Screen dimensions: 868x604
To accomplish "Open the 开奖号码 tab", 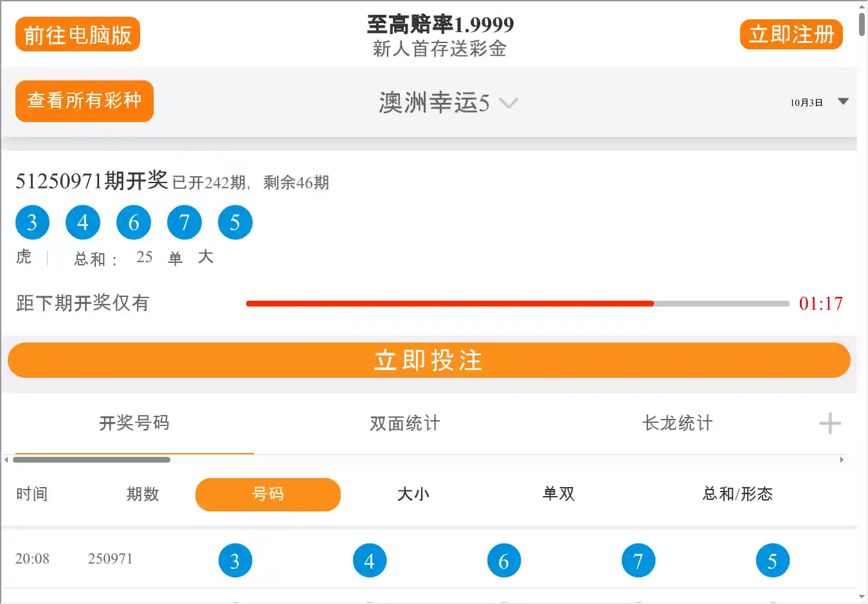I will [134, 423].
